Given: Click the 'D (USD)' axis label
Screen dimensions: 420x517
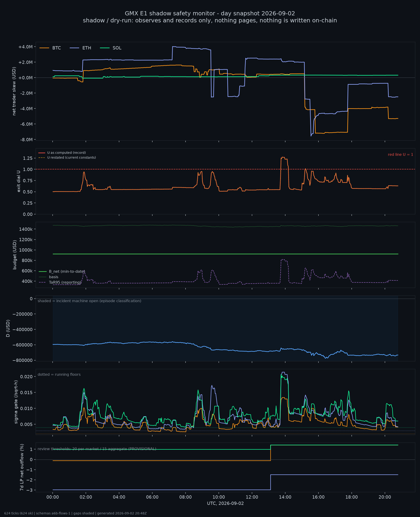Looking at the screenshot, I should 8,328.
